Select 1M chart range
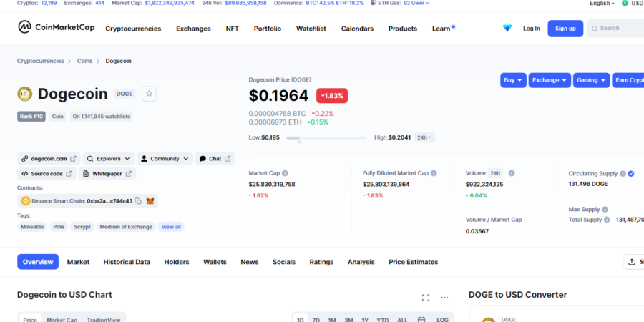This screenshot has height=322, width=644. (x=332, y=320)
